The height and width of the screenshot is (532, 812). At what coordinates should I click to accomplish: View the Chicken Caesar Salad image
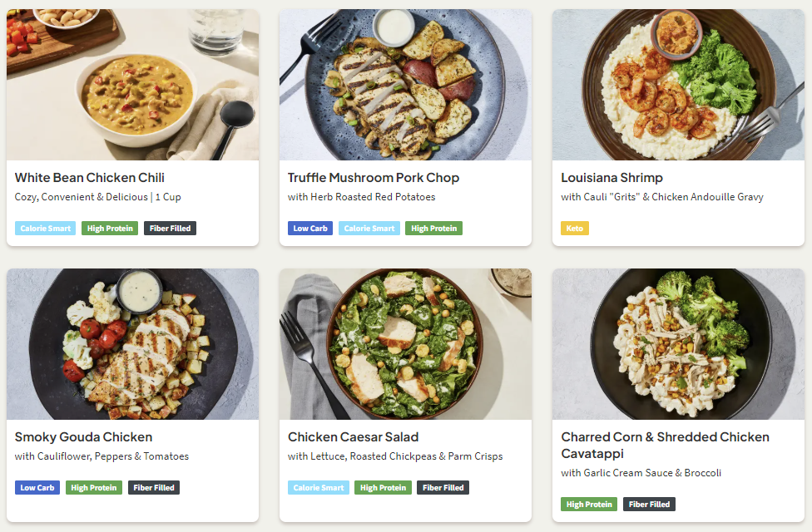point(405,343)
